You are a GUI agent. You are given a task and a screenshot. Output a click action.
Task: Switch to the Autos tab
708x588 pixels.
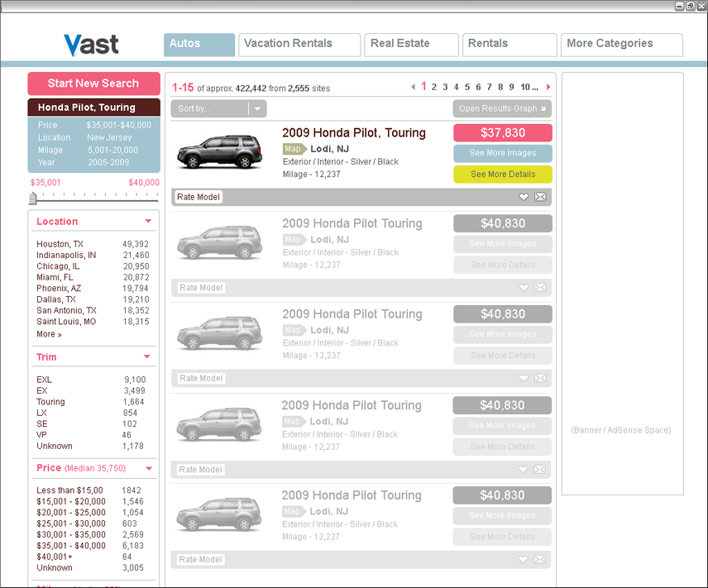point(199,45)
